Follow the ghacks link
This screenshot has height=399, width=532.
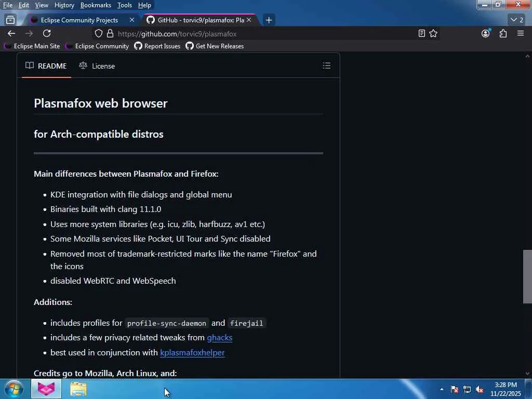coord(220,338)
